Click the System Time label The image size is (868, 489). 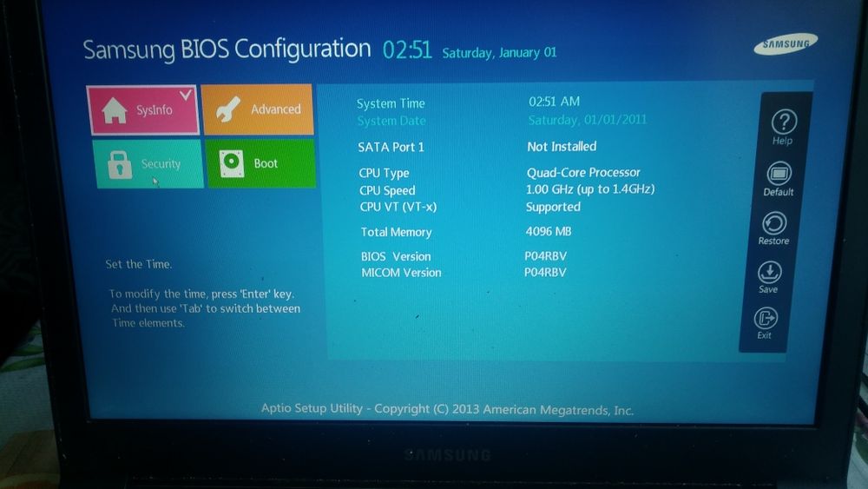[x=391, y=103]
